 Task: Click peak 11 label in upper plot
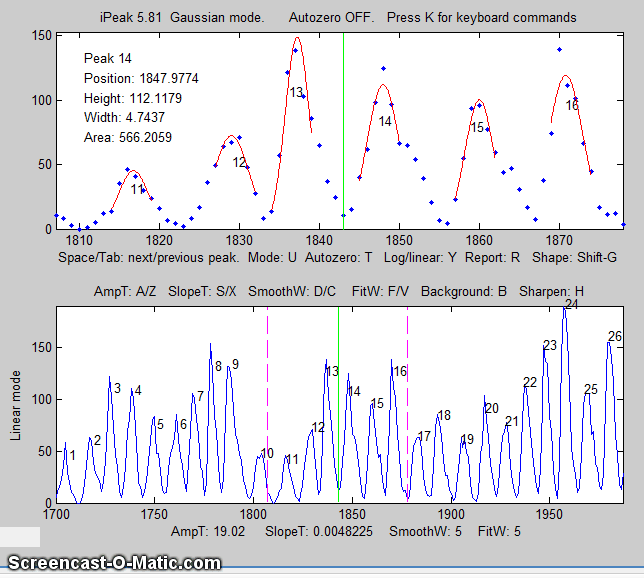tap(137, 188)
